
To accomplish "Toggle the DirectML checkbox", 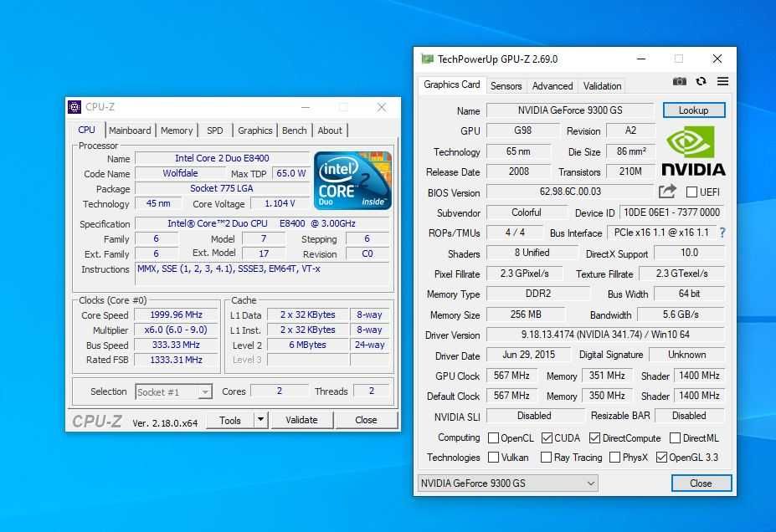I will [x=675, y=438].
